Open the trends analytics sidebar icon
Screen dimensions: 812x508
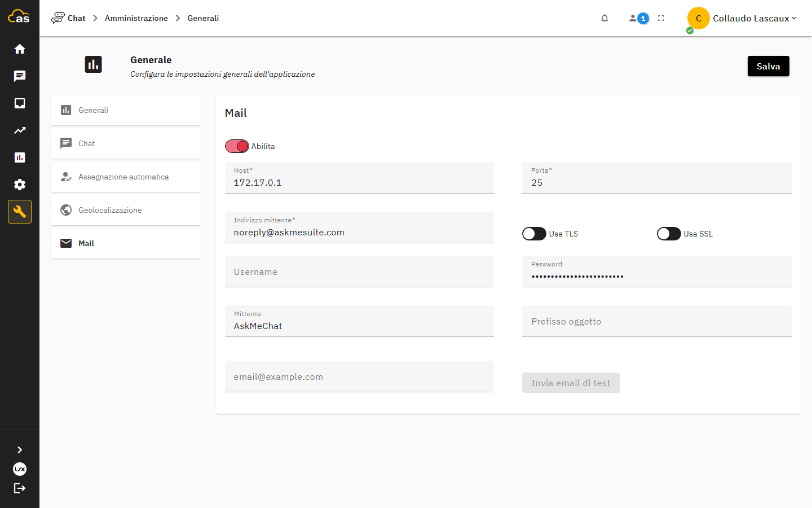[20, 130]
